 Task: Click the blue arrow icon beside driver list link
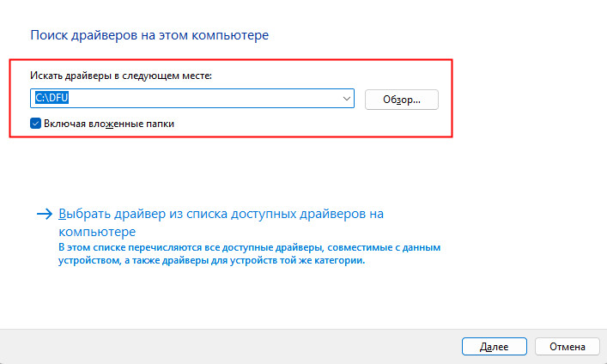pos(44,214)
